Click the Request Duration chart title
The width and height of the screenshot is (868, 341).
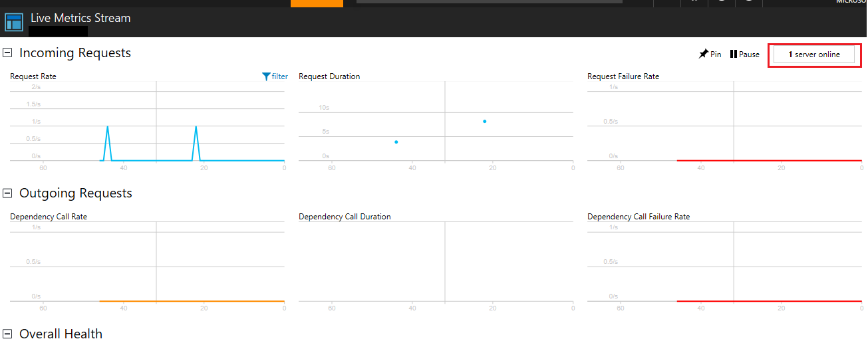[329, 76]
